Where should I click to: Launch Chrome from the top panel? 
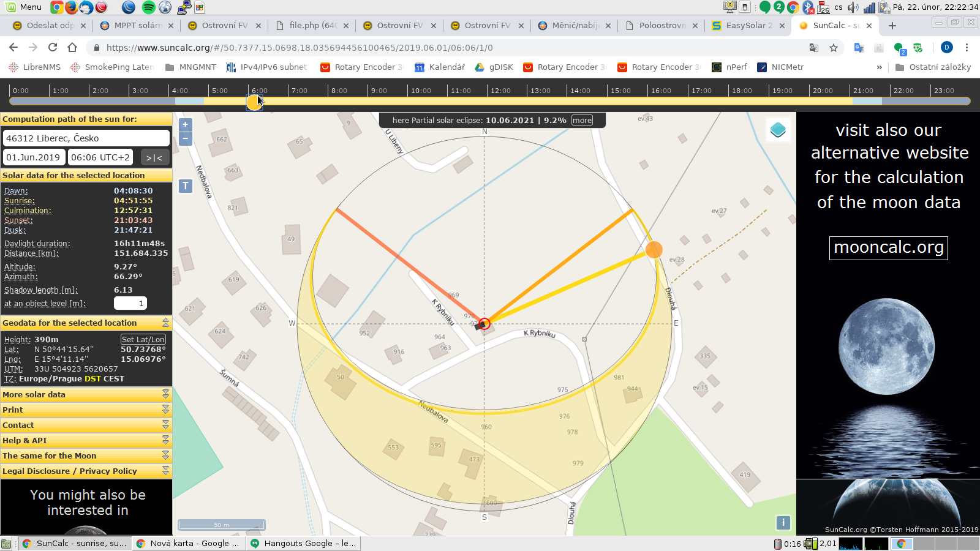tap(56, 7)
